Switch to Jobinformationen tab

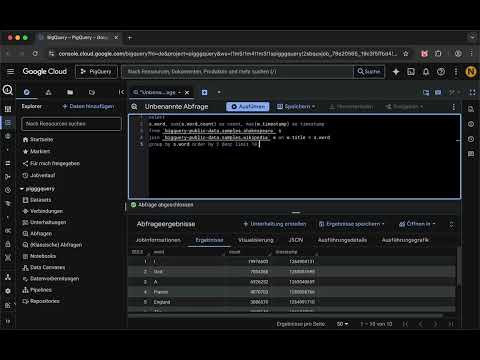[158, 240]
